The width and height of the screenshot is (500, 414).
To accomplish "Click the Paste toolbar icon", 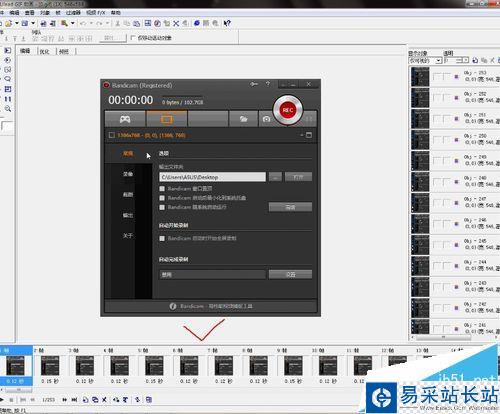I will (137, 23).
